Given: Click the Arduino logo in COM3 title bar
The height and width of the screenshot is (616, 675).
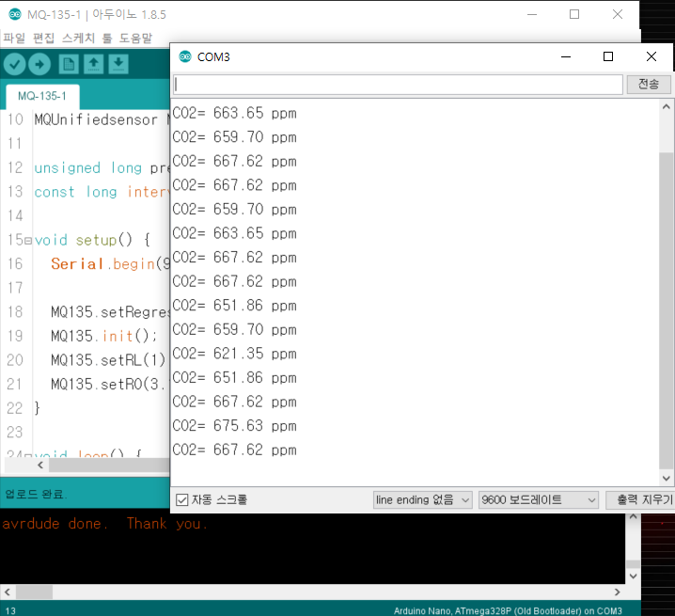Looking at the screenshot, I should click(185, 56).
